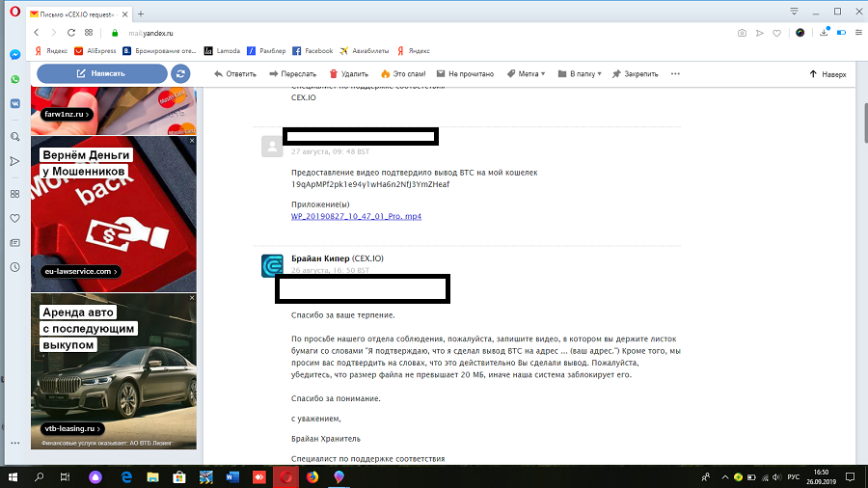Viewport: 868px width, 488px height.
Task: Open Lamoda bookmark
Action: [x=222, y=51]
